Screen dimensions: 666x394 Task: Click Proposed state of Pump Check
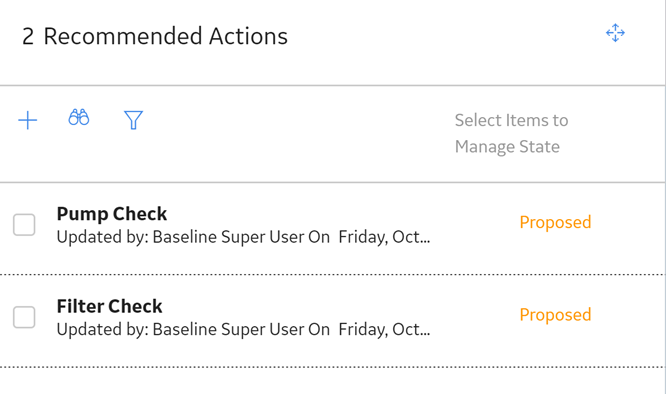point(555,222)
